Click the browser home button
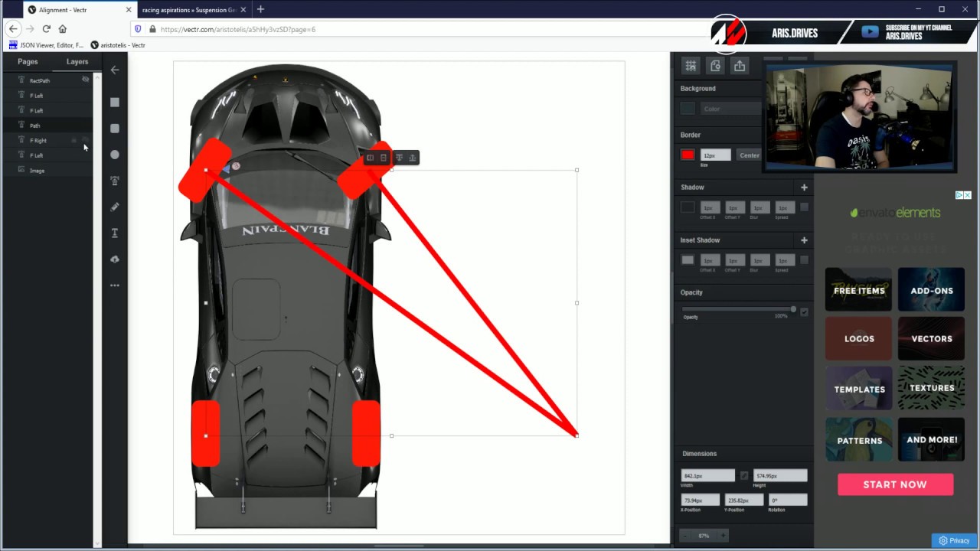 click(x=63, y=29)
